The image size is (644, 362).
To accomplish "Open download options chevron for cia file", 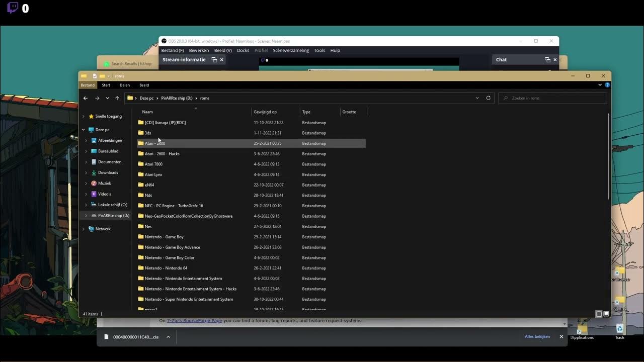I will point(168,337).
